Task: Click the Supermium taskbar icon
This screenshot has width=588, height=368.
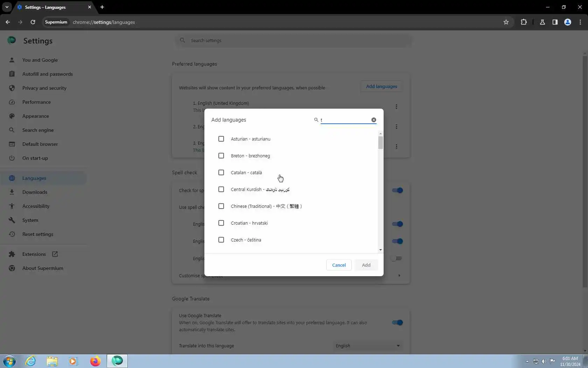Action: 117,361
